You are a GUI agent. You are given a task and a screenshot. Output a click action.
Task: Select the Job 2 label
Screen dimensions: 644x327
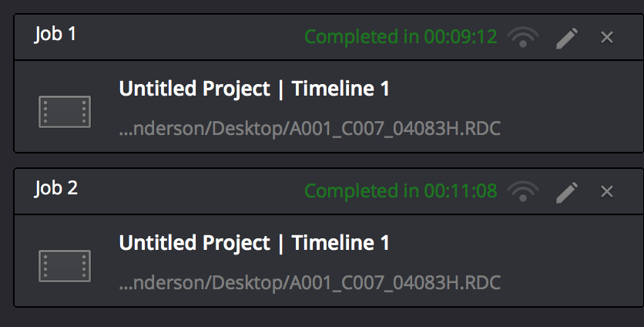(x=56, y=188)
